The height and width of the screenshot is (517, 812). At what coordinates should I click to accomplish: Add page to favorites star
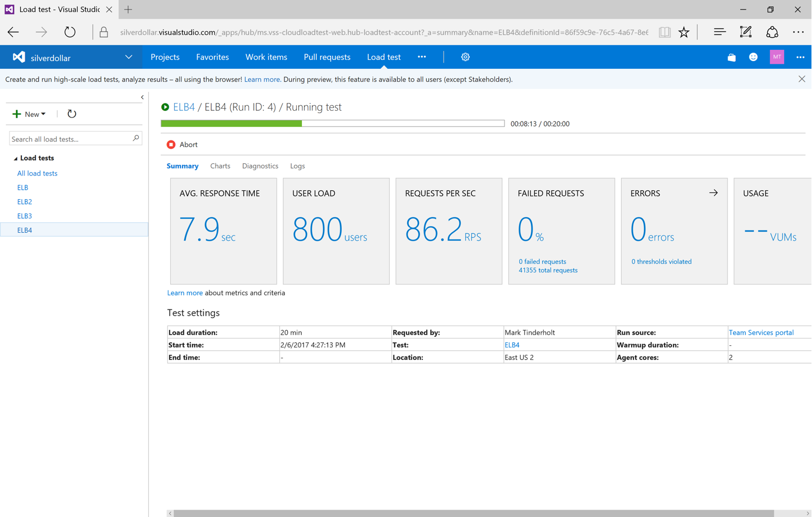point(684,32)
